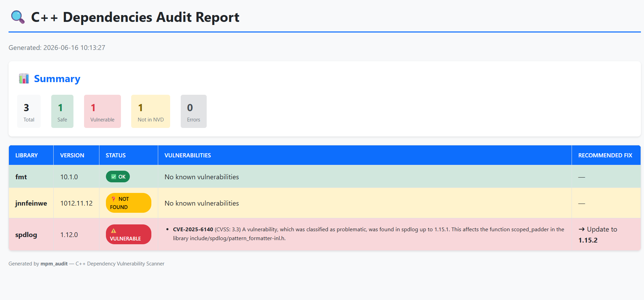
Task: Click mpm_audit in the footer
Action: click(54, 264)
